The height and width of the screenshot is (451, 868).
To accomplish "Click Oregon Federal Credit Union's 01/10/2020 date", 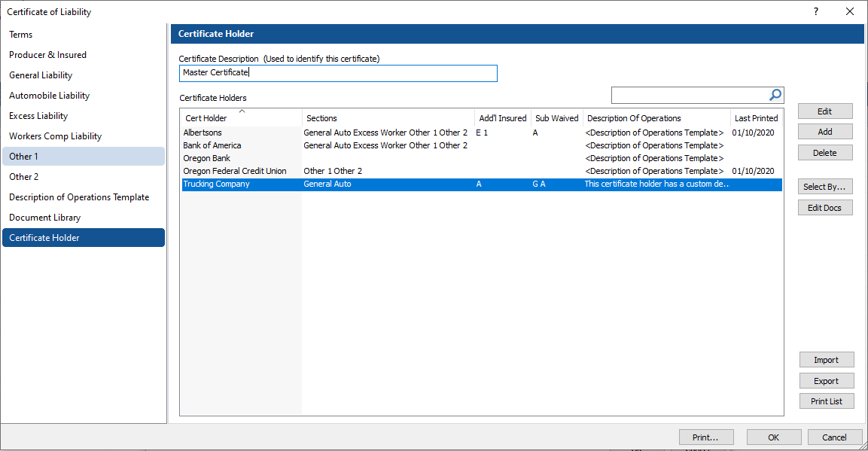I will [x=753, y=171].
